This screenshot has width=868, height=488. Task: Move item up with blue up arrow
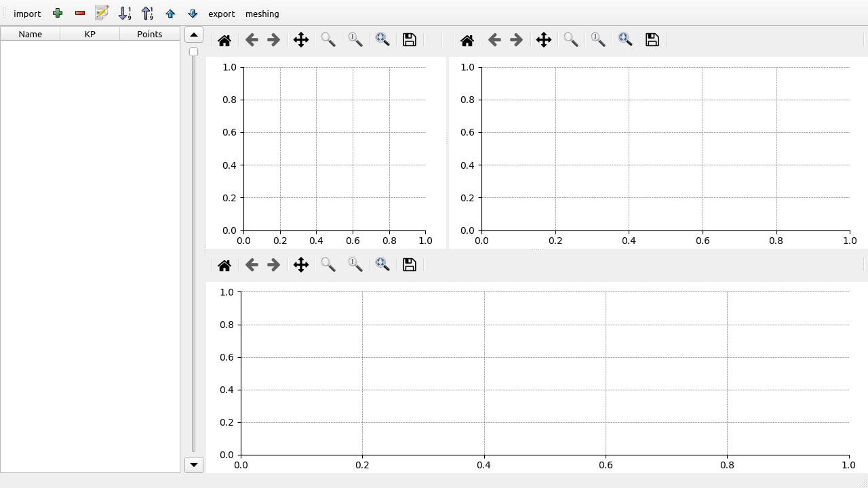coord(170,14)
